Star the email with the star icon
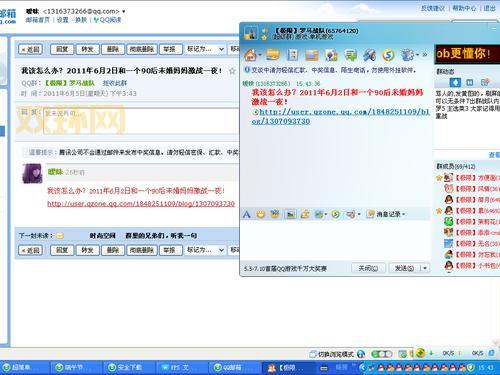Screen dimensions: 500x375 click(232, 71)
